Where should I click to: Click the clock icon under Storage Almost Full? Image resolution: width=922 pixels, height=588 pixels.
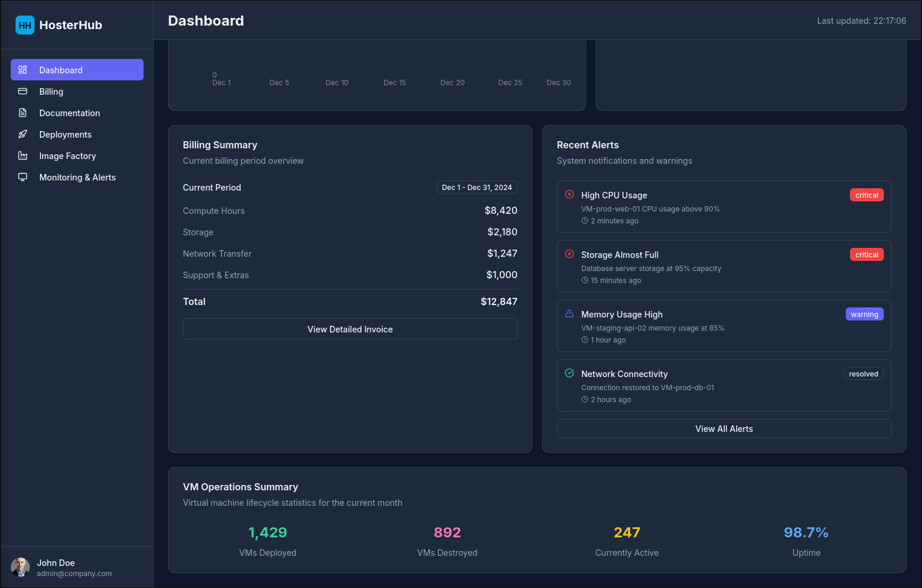584,280
